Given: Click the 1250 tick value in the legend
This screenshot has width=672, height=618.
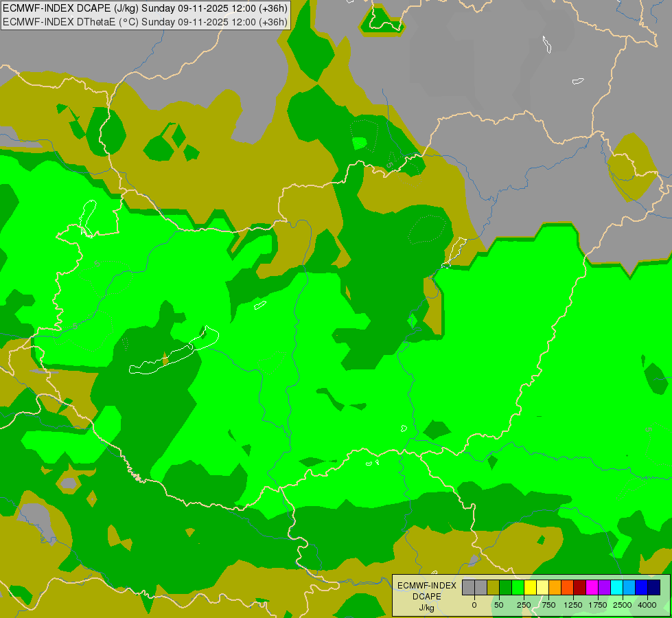Looking at the screenshot, I should click(573, 605).
